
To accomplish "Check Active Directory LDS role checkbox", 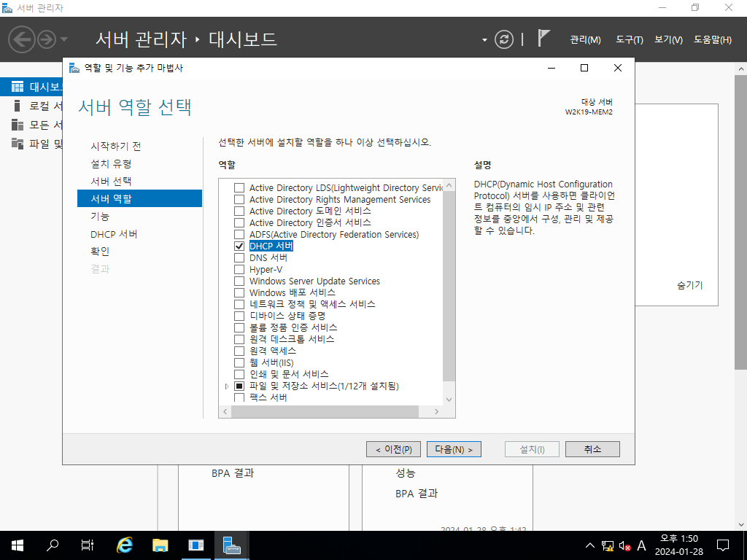I will [239, 187].
